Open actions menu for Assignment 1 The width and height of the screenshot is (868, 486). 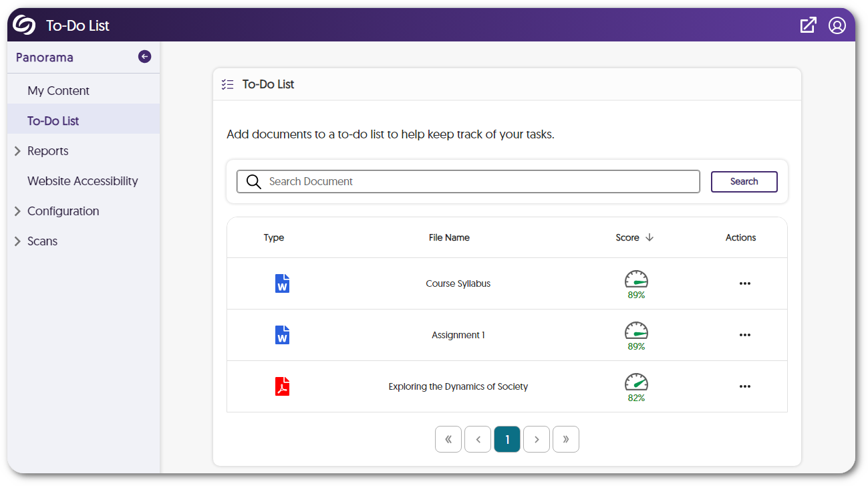point(744,335)
